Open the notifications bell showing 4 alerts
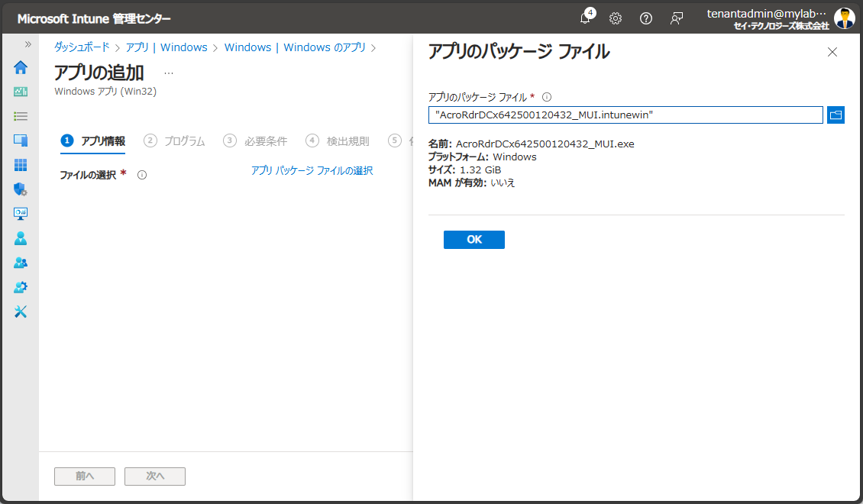 tap(585, 18)
